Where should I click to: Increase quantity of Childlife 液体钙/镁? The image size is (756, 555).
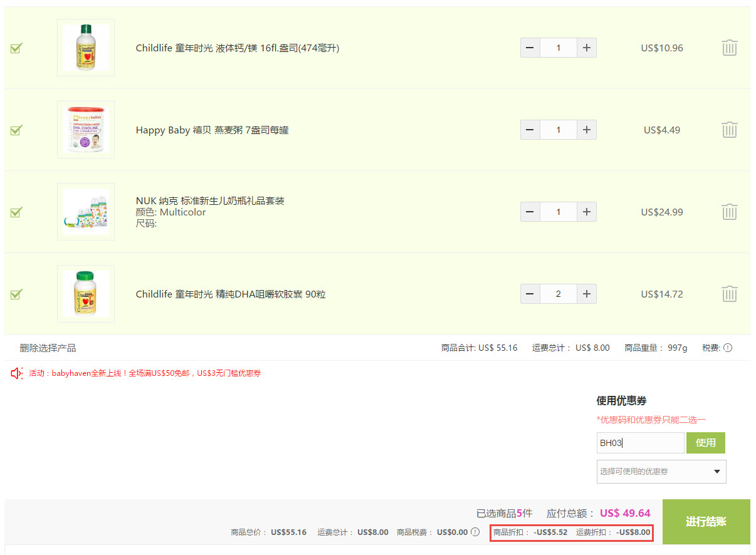pyautogui.click(x=587, y=48)
